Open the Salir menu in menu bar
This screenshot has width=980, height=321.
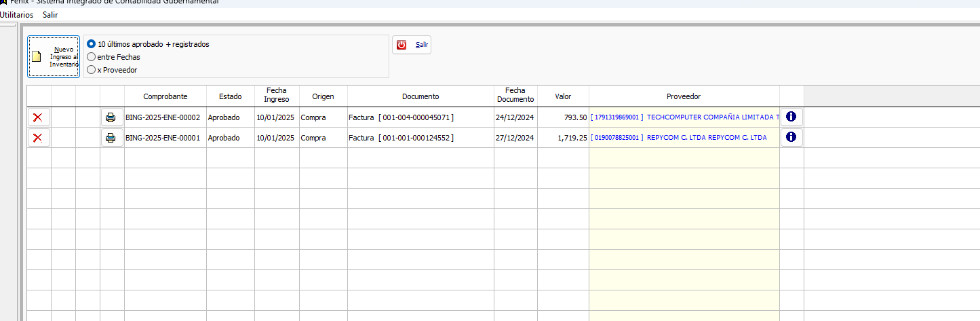(50, 15)
